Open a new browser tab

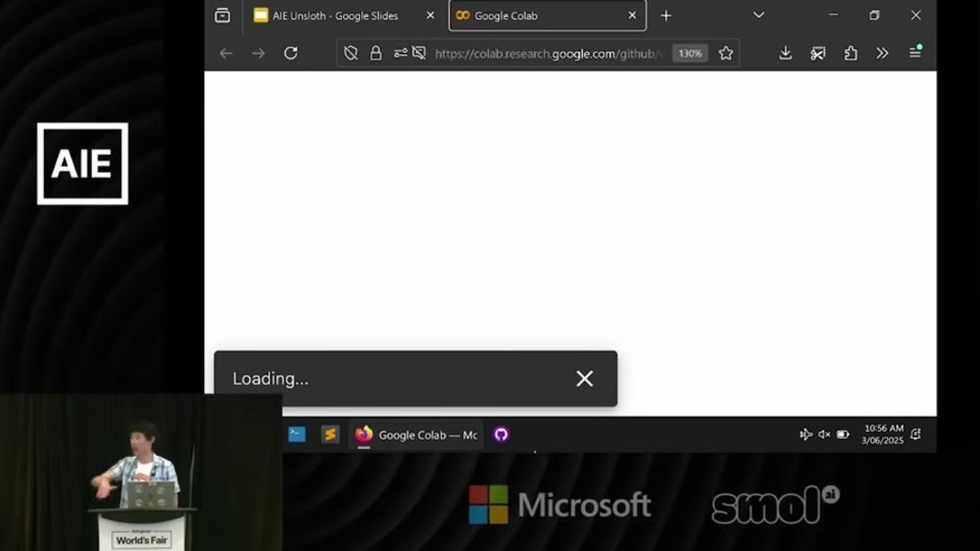coord(666,16)
